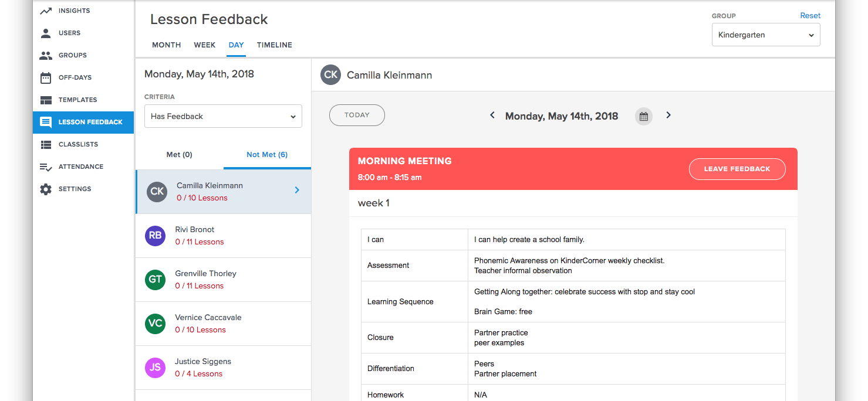The image size is (868, 401).
Task: Show the Not Met (6) tab
Action: (x=267, y=155)
